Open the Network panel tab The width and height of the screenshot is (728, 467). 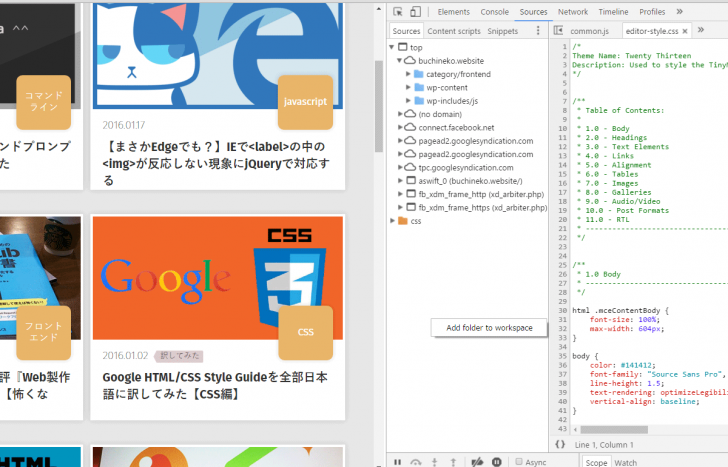(572, 12)
